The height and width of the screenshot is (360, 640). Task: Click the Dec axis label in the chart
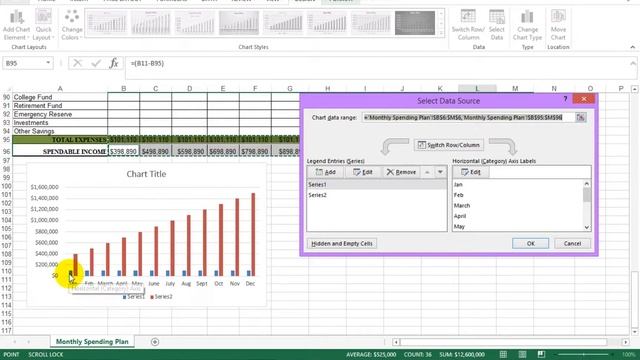[x=250, y=283]
